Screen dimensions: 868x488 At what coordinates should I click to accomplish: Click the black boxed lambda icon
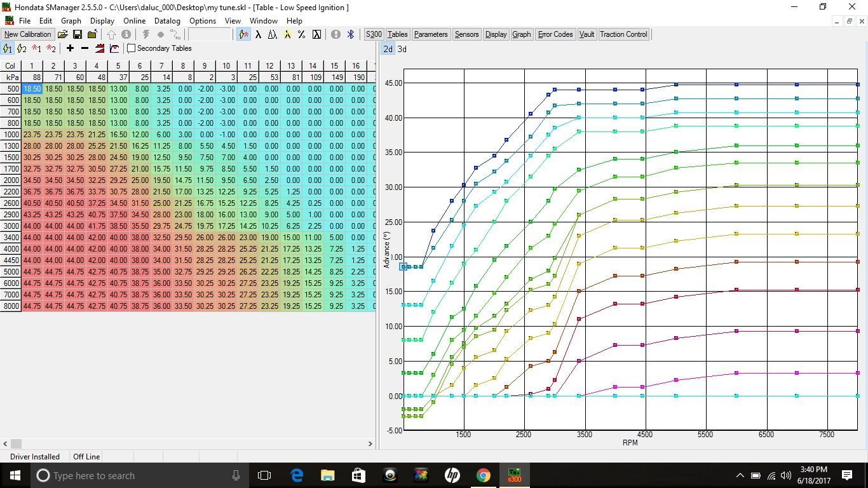tap(316, 34)
